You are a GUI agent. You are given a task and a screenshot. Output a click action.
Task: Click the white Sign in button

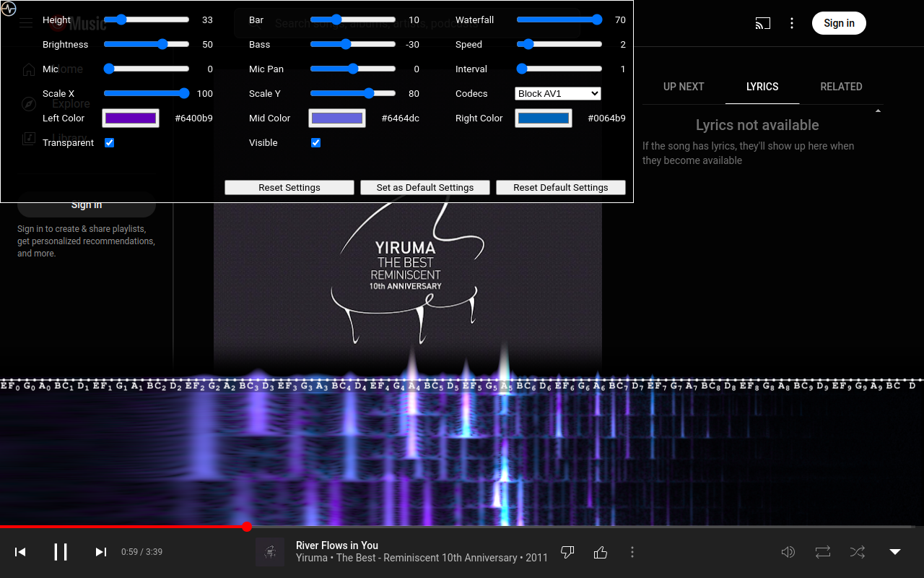(x=839, y=23)
